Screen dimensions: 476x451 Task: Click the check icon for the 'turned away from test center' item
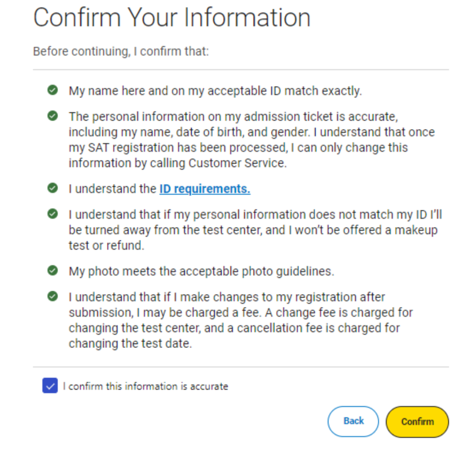pyautogui.click(x=52, y=214)
